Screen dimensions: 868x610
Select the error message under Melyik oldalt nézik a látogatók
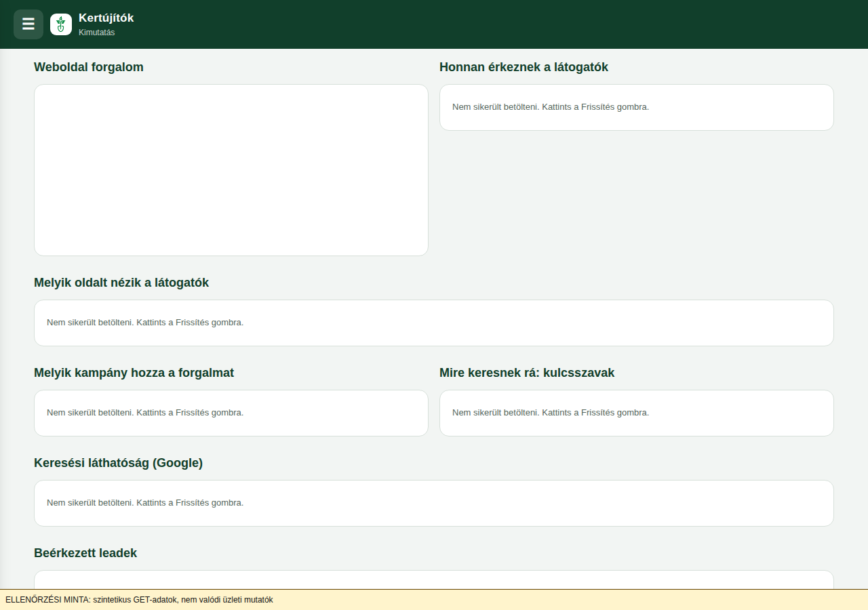tap(145, 323)
